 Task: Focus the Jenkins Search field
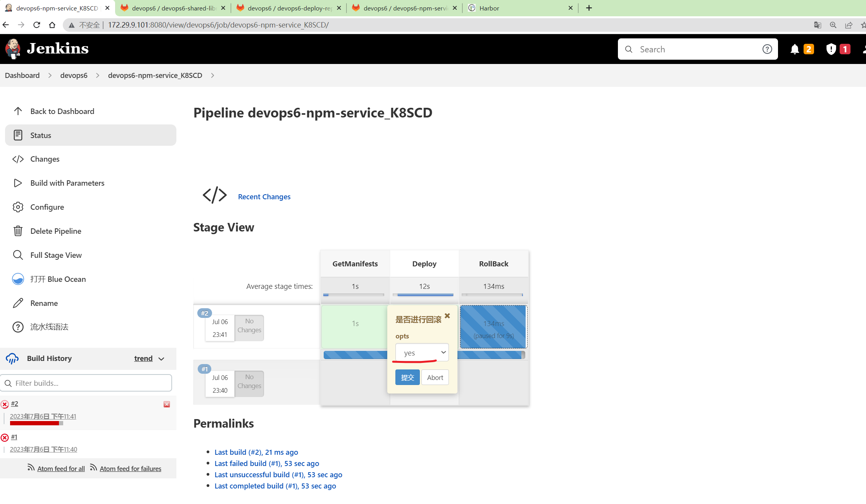(x=698, y=49)
